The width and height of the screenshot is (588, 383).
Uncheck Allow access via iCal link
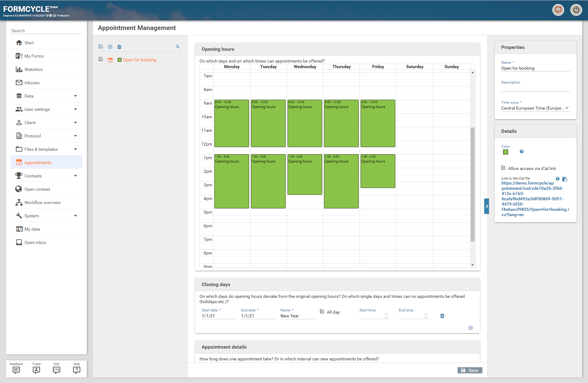click(x=503, y=168)
